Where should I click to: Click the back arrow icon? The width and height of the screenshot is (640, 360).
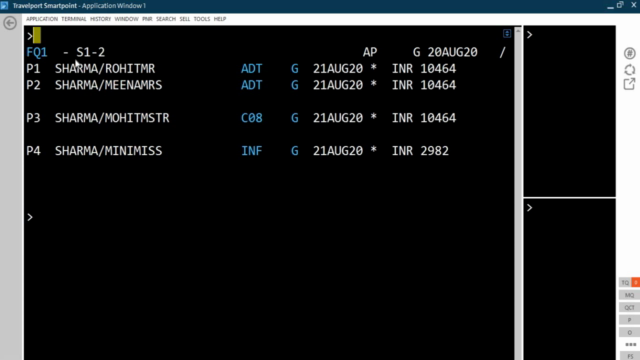(x=10, y=23)
